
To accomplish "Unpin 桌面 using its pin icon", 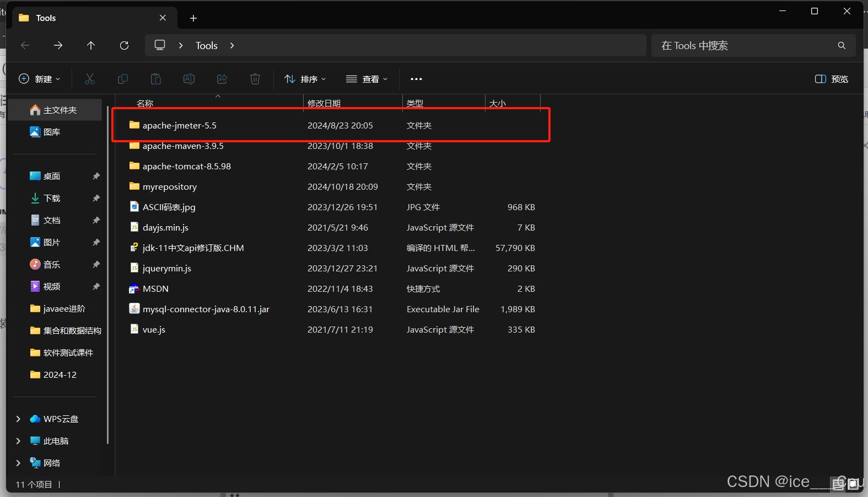I will pyautogui.click(x=96, y=177).
